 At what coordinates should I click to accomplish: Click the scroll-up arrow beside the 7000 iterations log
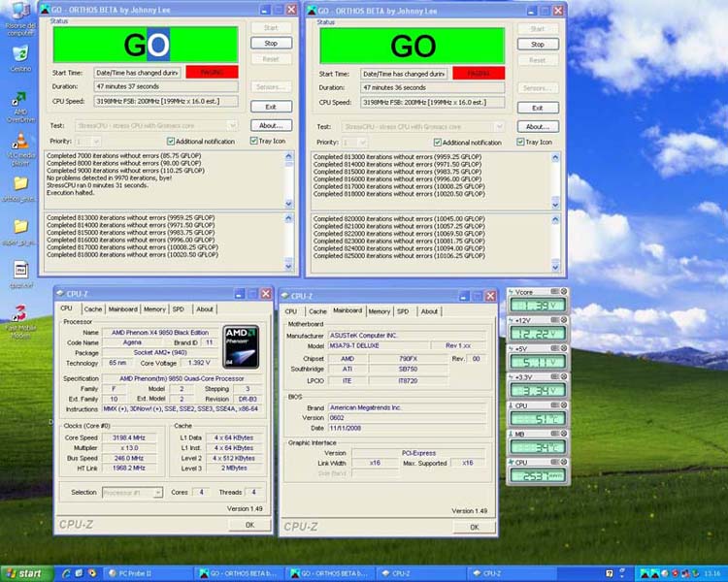pyautogui.click(x=289, y=156)
